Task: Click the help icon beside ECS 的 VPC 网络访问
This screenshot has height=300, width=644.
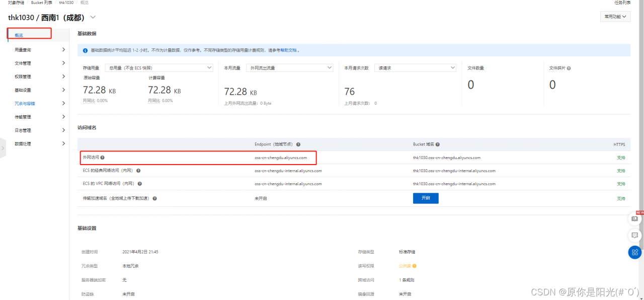Action: (140, 184)
